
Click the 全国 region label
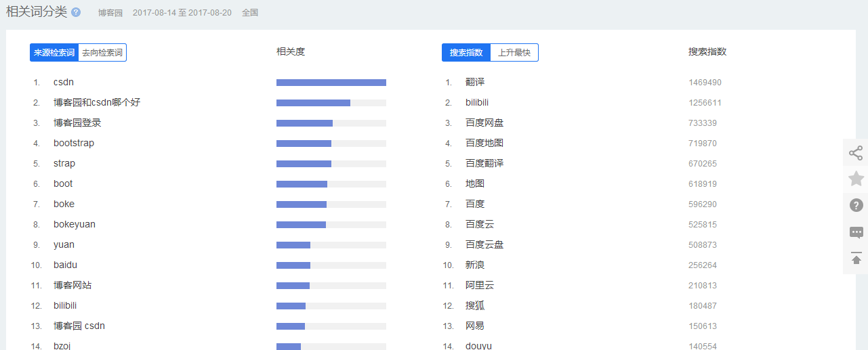pos(250,13)
